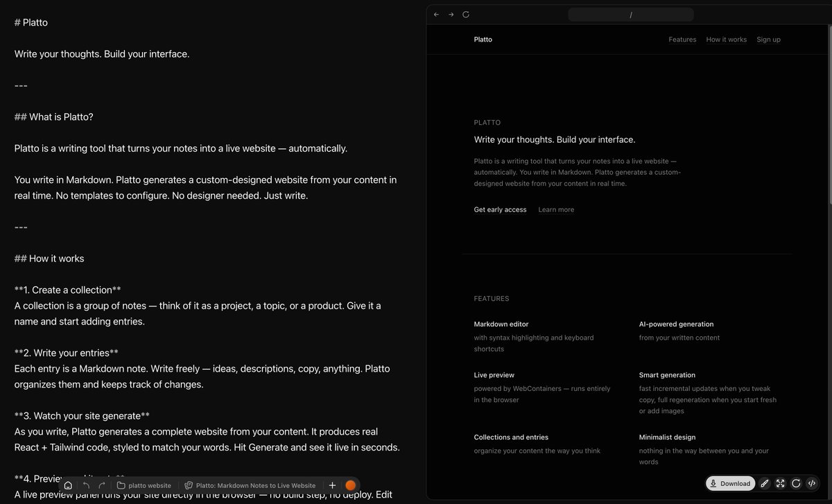Viewport: 832px width, 504px height.
Task: Click Sign up in the preview nav
Action: [768, 40]
